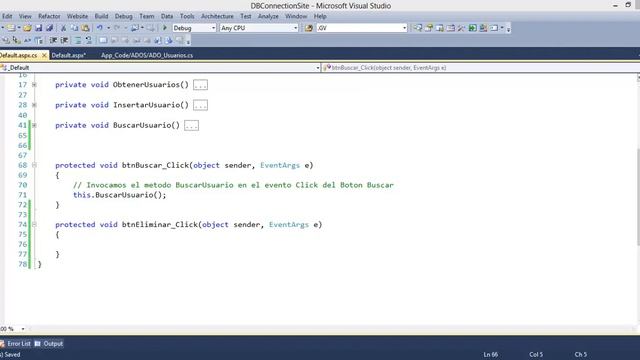Toggle a bookmark on the current line
Screen dimensions: 640x360
[x=103, y=40]
